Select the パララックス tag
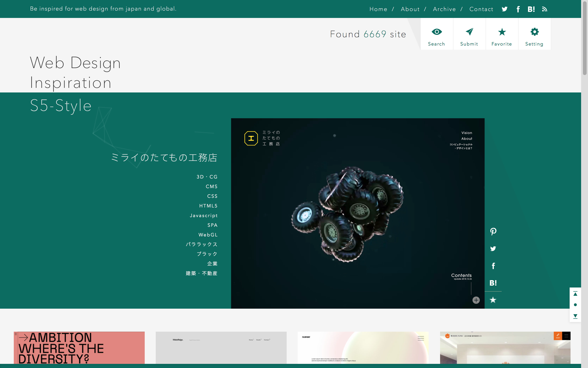Viewport: 588px width, 368px height. (x=202, y=244)
